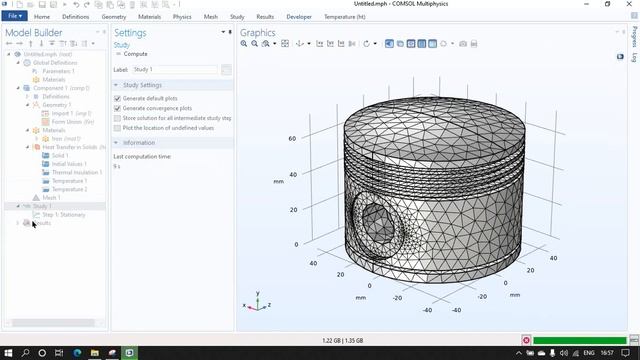Screen dimensions: 640x360
Task: Enable Store solution for all intermediate study steps
Action: pos(118,118)
